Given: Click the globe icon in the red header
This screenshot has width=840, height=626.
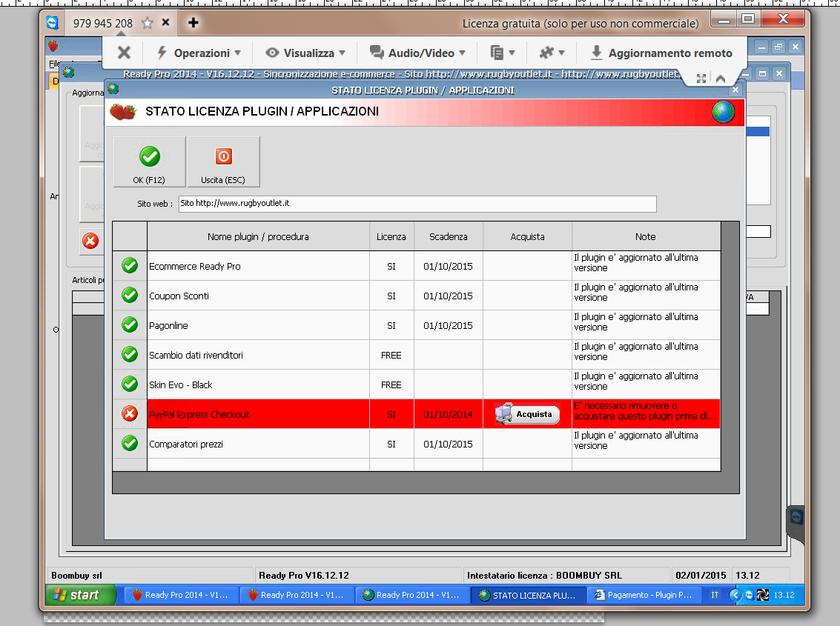Looking at the screenshot, I should tap(723, 113).
